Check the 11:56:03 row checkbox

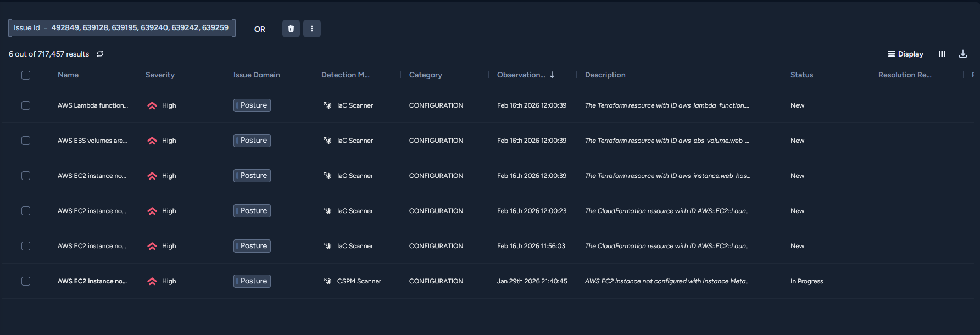[26, 246]
